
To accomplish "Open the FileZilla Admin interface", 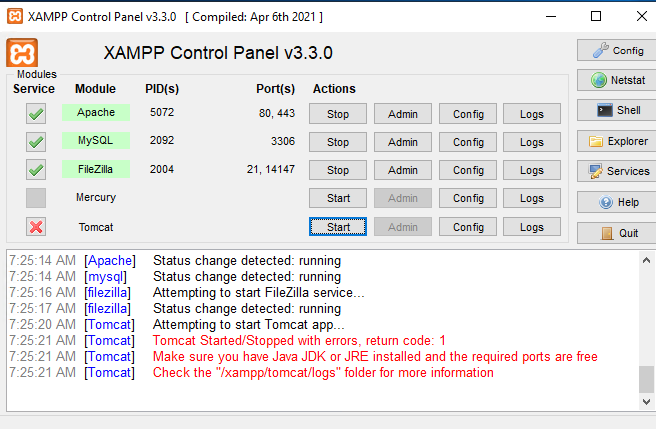I will (403, 170).
